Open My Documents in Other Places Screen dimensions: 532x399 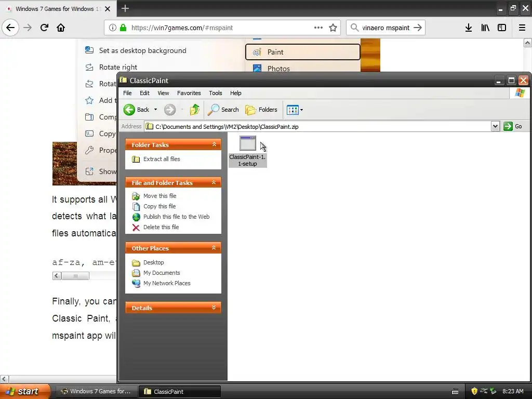pos(162,273)
